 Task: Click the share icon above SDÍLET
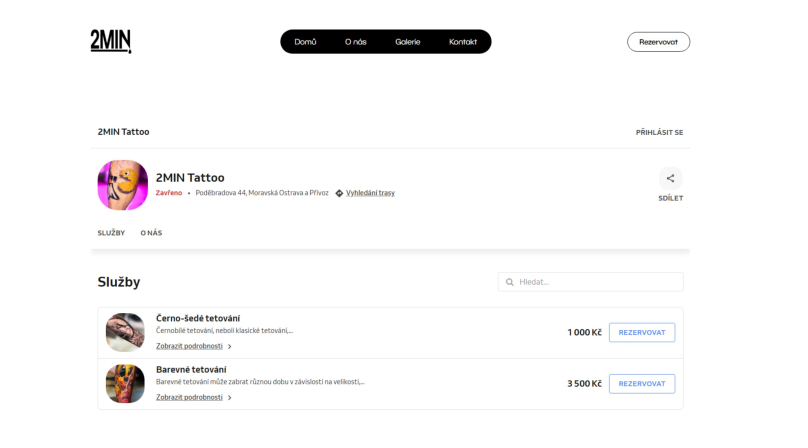(x=670, y=178)
